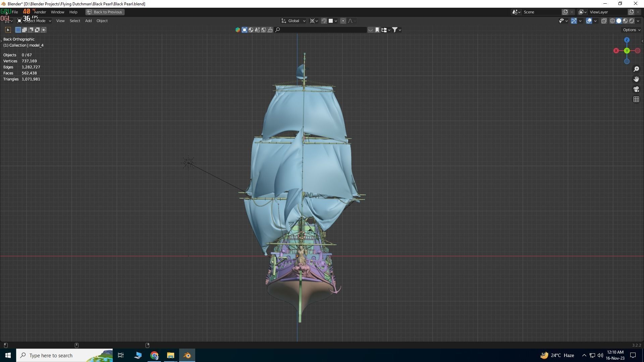Switch to Rendered viewport shading
The height and width of the screenshot is (362, 644).
(x=632, y=21)
